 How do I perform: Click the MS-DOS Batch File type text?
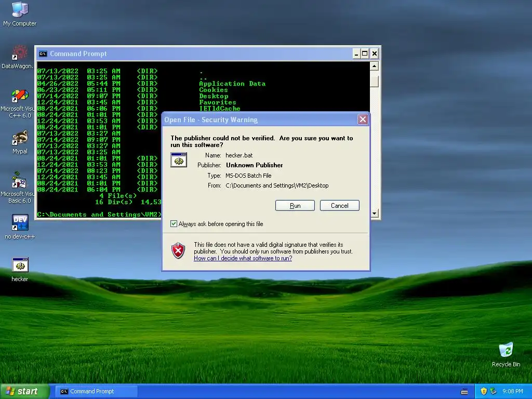(x=248, y=176)
